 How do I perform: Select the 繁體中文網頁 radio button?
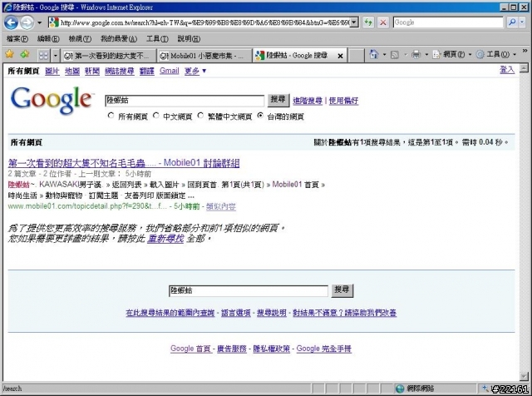(x=200, y=116)
